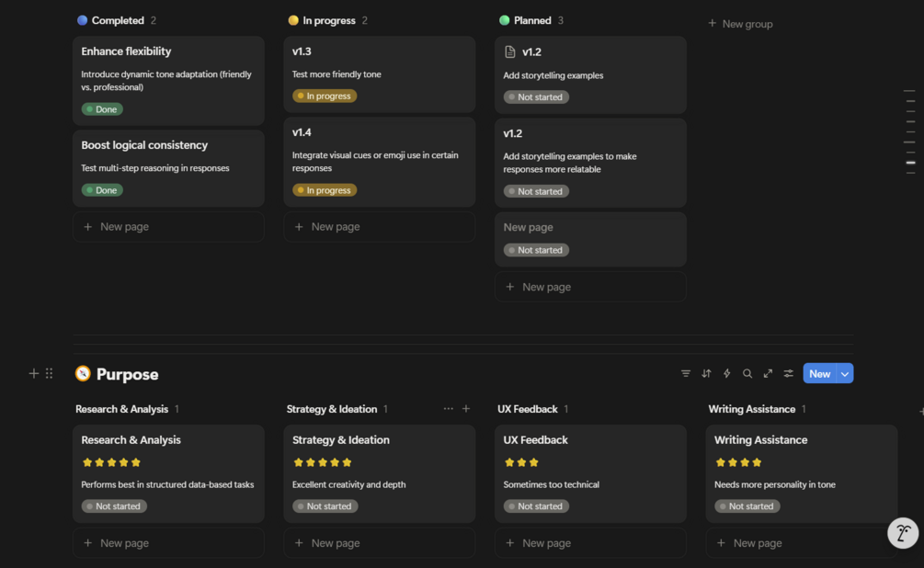This screenshot has height=568, width=924.
Task: Click the Completed group header
Action: click(x=118, y=20)
